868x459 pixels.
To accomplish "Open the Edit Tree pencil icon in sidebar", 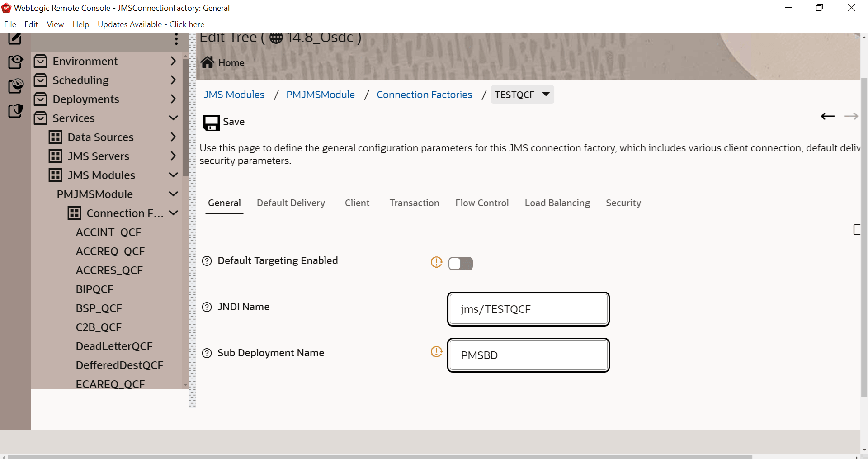I will 15,38.
